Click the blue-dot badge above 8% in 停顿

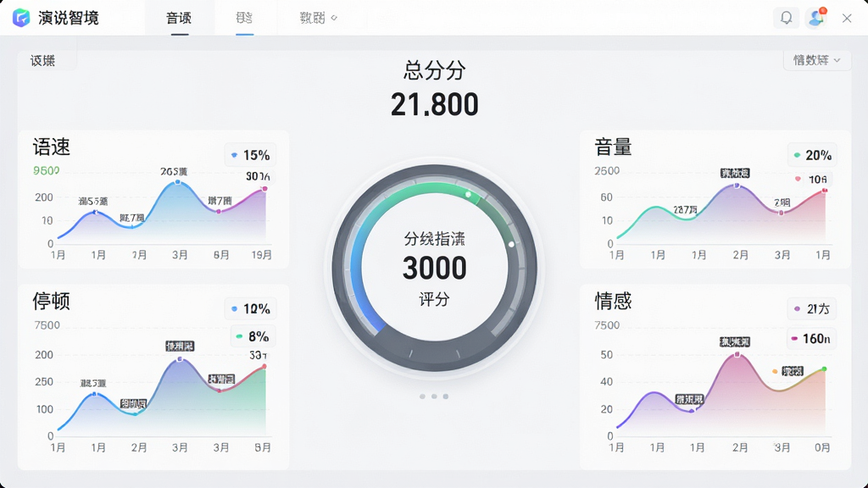pos(250,308)
